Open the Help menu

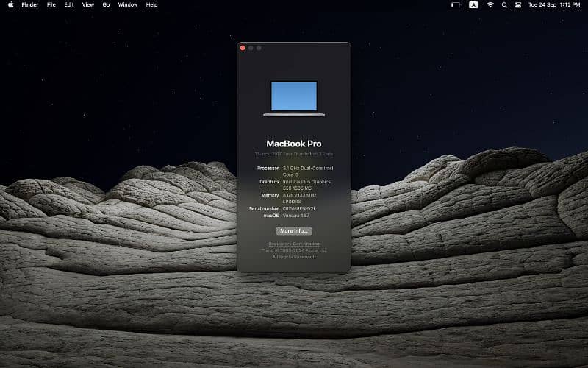click(x=151, y=4)
